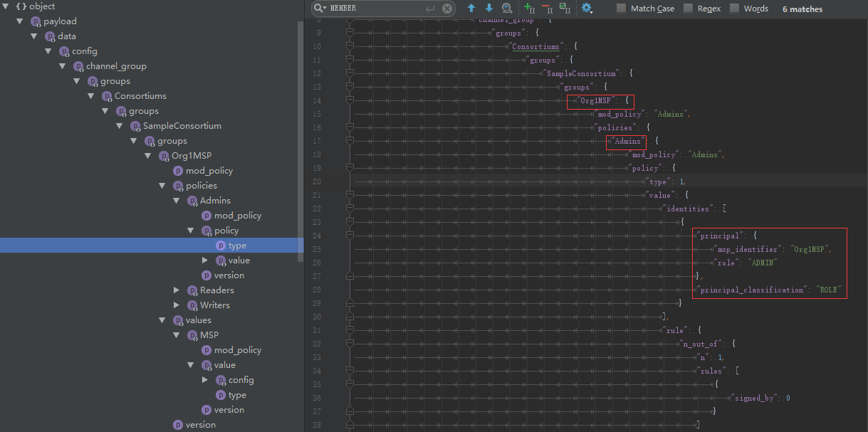Click the property icon beside Readers
868x432 pixels.
[192, 290]
